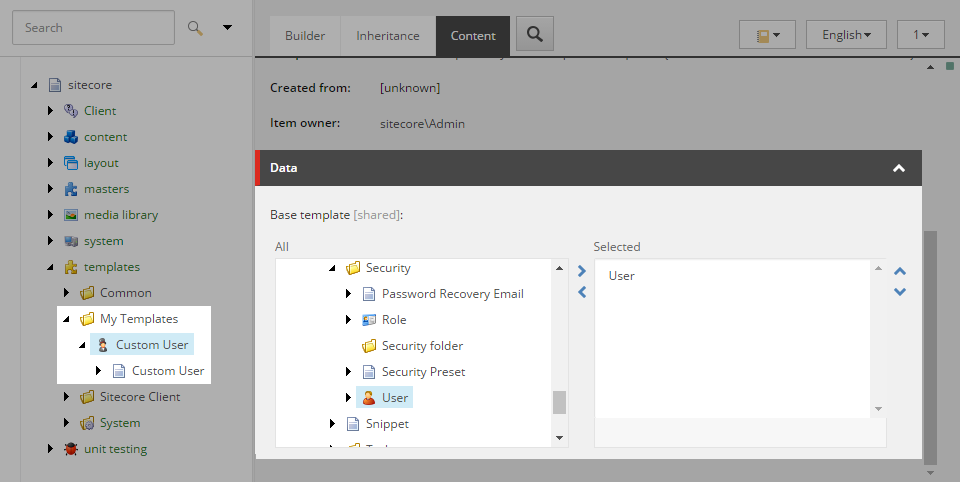
Task: Expand the Common folder
Action: pyautogui.click(x=66, y=293)
